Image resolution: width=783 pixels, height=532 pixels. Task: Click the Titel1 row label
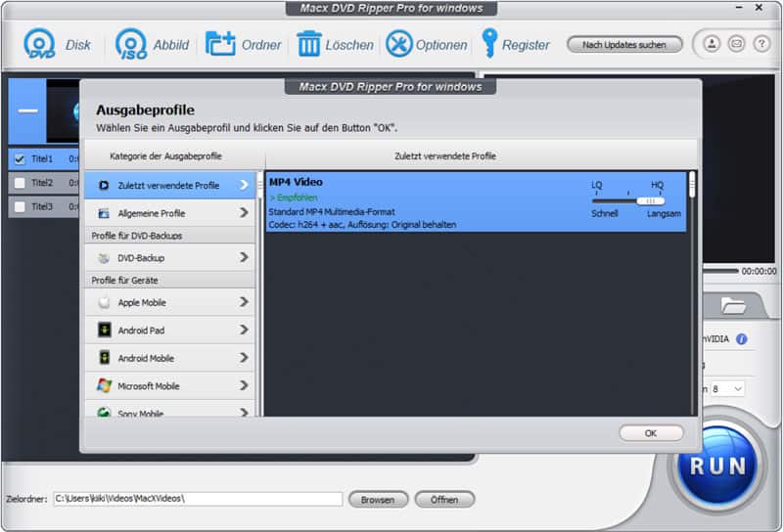tap(42, 158)
